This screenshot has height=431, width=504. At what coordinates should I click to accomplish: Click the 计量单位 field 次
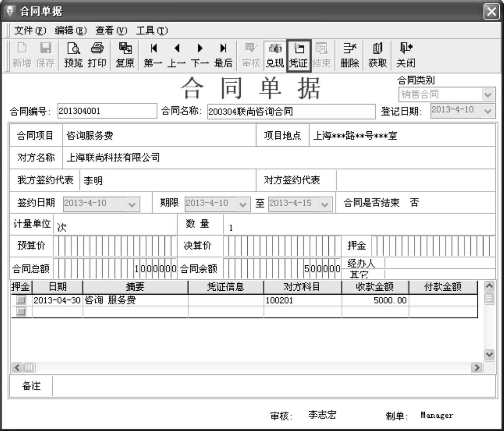115,225
